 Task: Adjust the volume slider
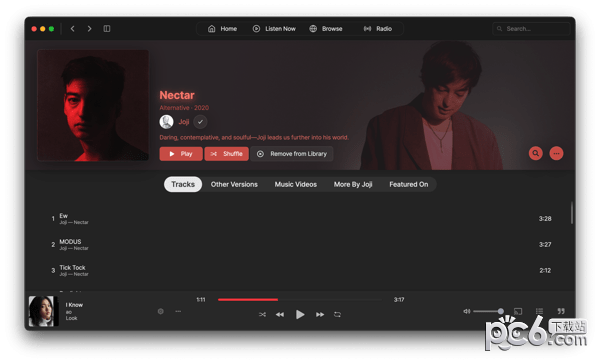(x=488, y=311)
